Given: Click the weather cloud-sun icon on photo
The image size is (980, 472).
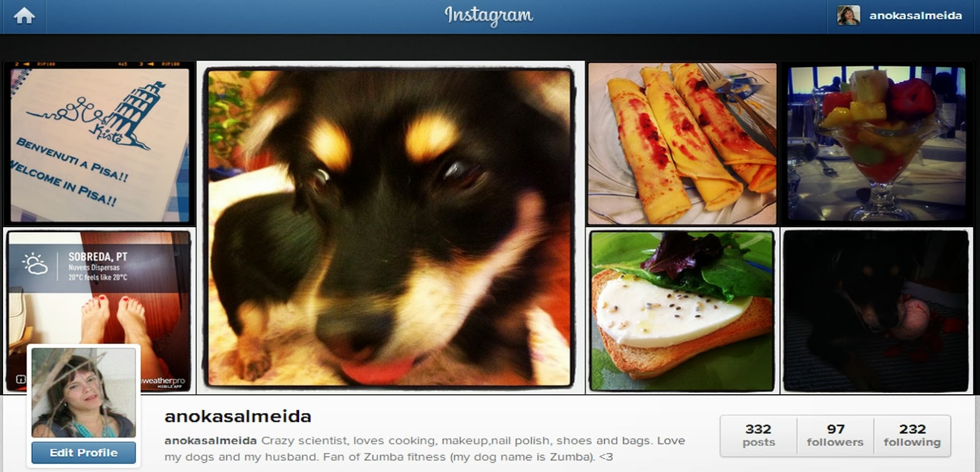Looking at the screenshot, I should [35, 264].
